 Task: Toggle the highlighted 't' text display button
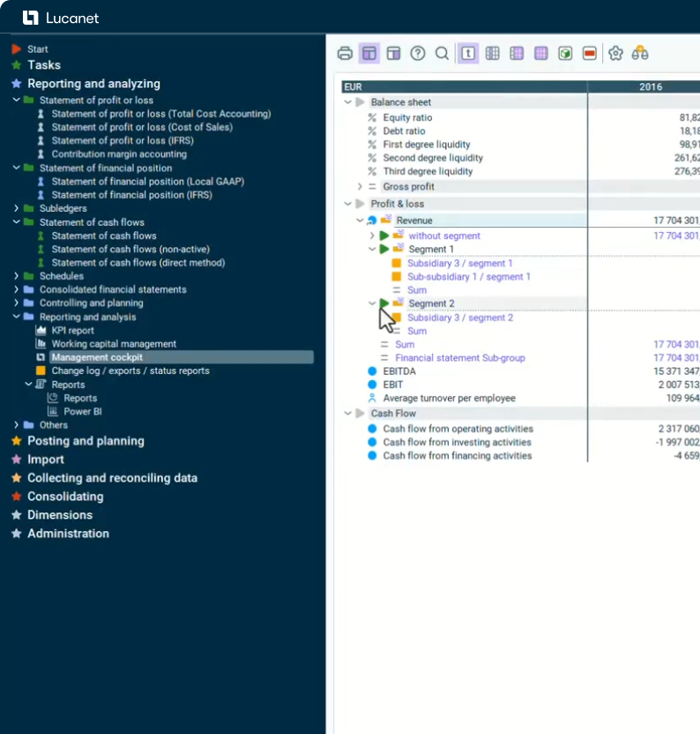(x=468, y=54)
